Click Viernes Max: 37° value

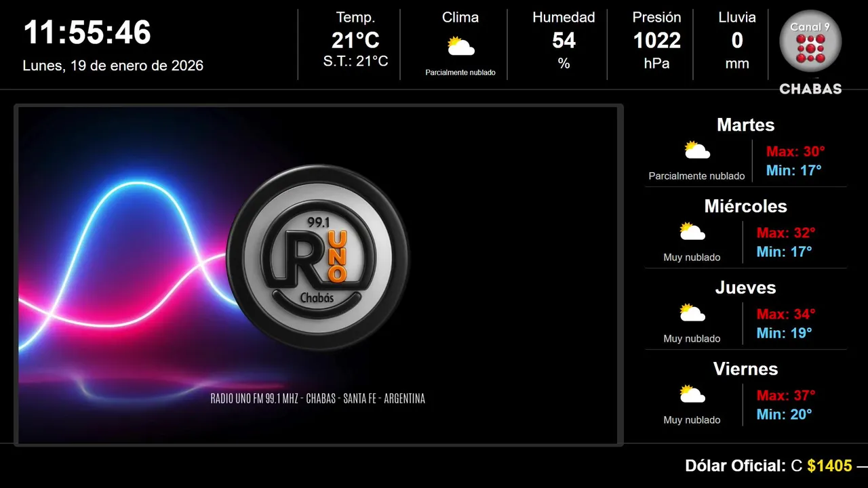(786, 396)
